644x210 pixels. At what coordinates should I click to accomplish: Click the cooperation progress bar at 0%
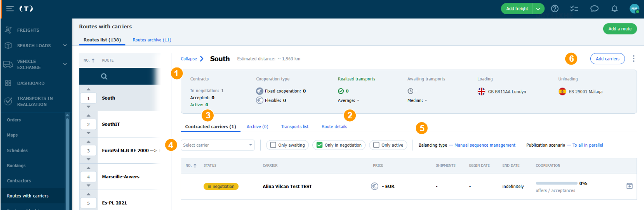pyautogui.click(x=557, y=183)
